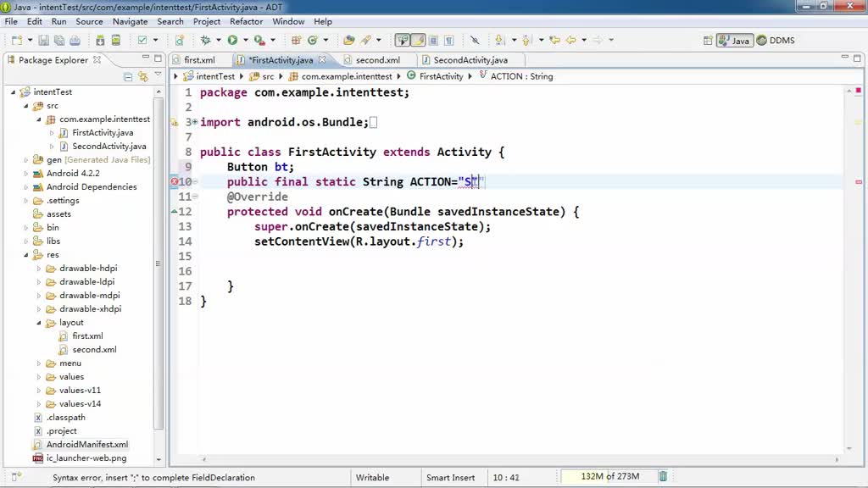The height and width of the screenshot is (488, 868).
Task: Click the Android Lint check icon
Action: point(142,41)
